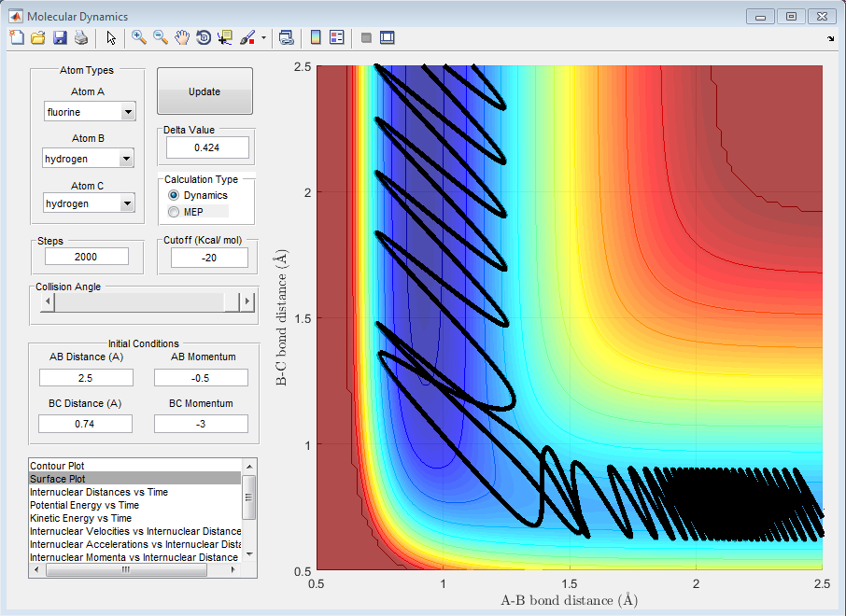Screen dimensions: 846x616
Task: Select Internuclear Distances vs Time
Action: click(134, 492)
